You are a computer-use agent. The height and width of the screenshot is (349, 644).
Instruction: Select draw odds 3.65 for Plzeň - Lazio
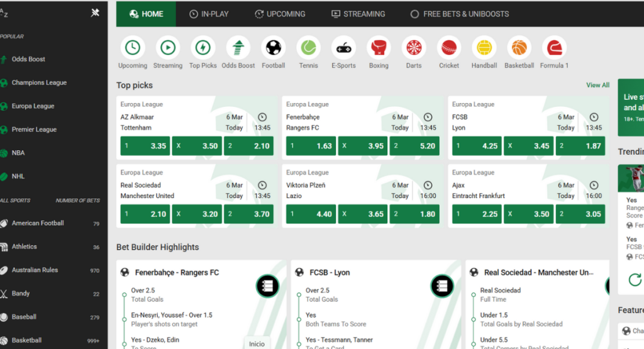tap(363, 214)
